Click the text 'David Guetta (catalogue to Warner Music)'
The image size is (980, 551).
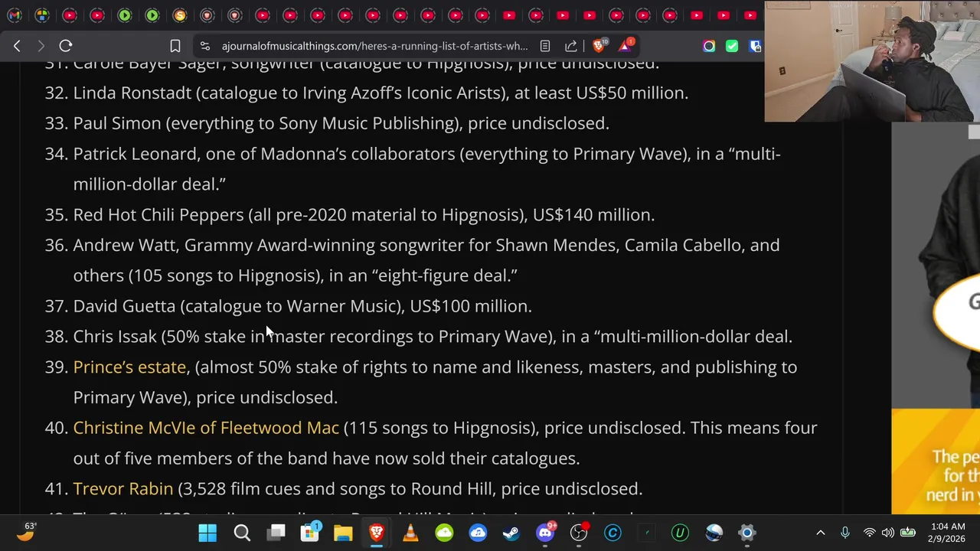coord(239,305)
